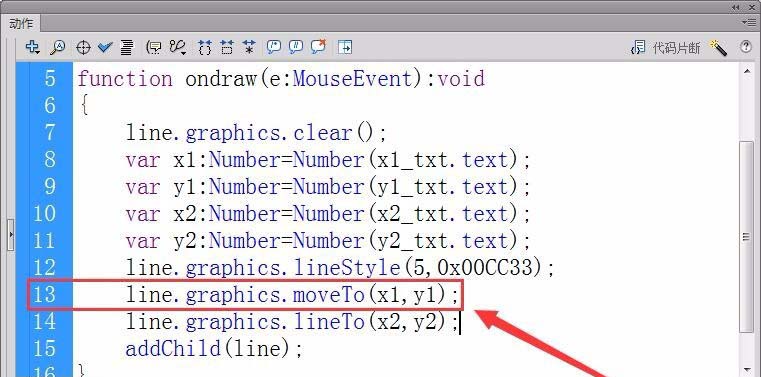
Task: Click the 'line.graphics.clear();' line
Action: (x=256, y=132)
